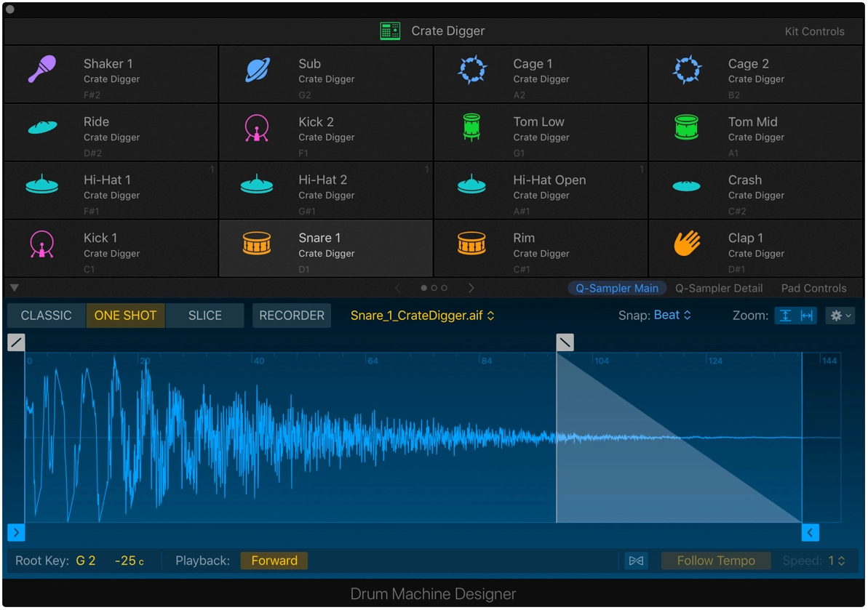
Task: Click the fade-out handle marker on waveform
Action: click(x=565, y=342)
